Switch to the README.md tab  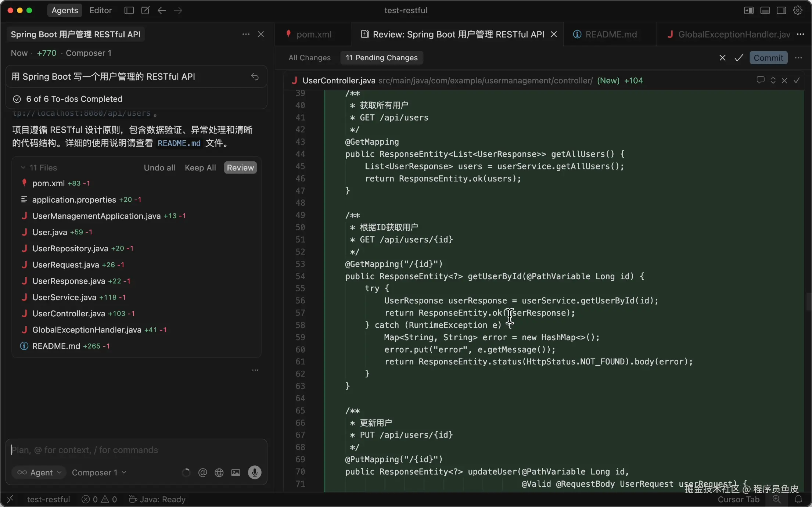[x=610, y=34]
